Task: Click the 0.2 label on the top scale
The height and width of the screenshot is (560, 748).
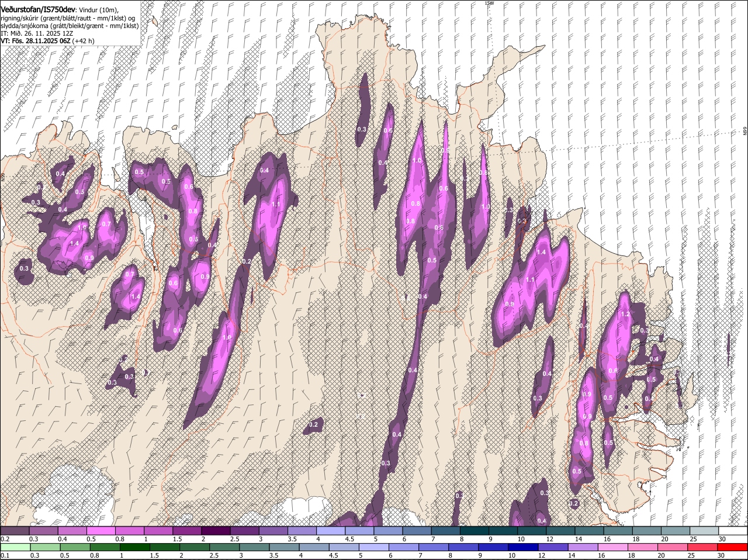Action: [5, 539]
